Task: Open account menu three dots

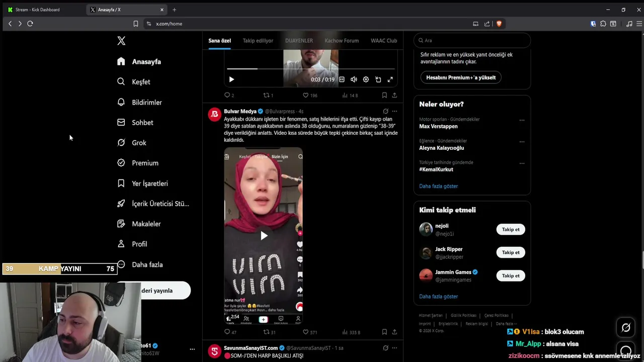Action: pos(192,349)
